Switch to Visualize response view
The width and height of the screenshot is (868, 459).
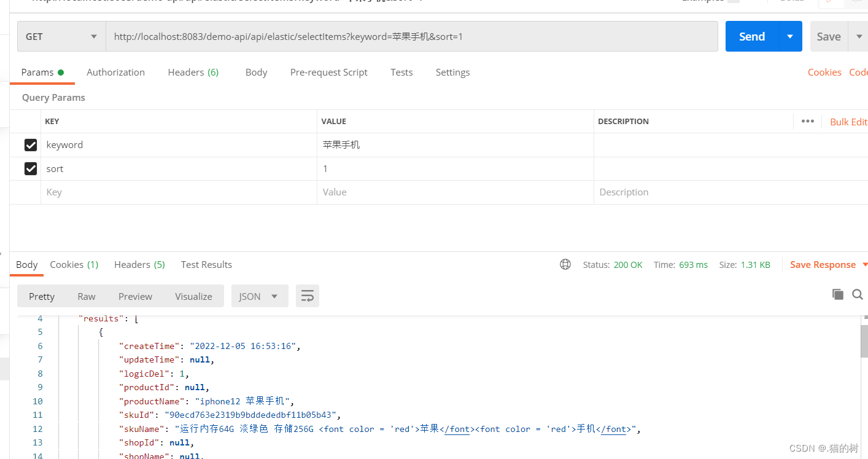tap(193, 296)
